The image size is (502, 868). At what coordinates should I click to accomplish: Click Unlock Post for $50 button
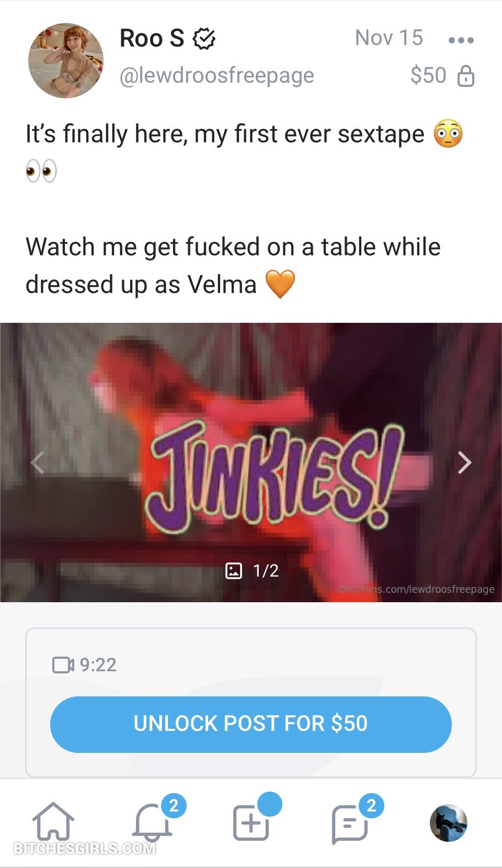251,724
